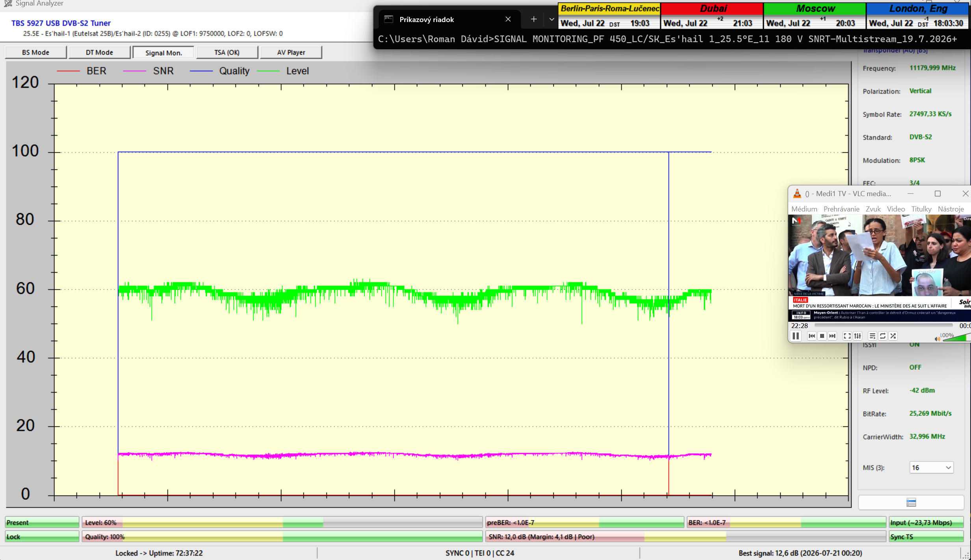The image size is (971, 560).
Task: Maximize the VLC window
Action: coord(938,193)
